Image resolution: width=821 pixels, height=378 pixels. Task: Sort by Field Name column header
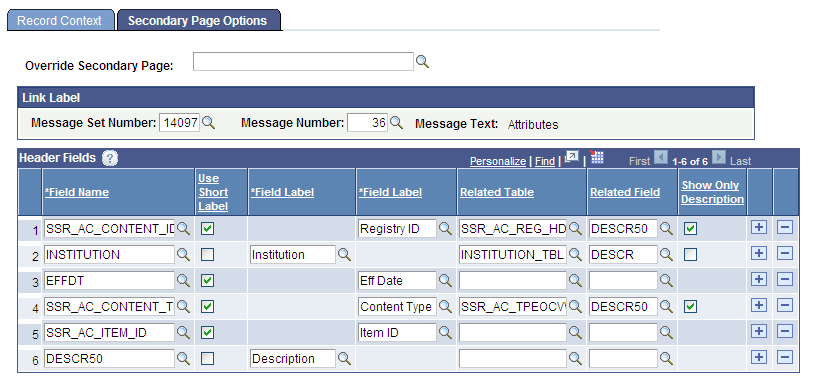tap(77, 192)
